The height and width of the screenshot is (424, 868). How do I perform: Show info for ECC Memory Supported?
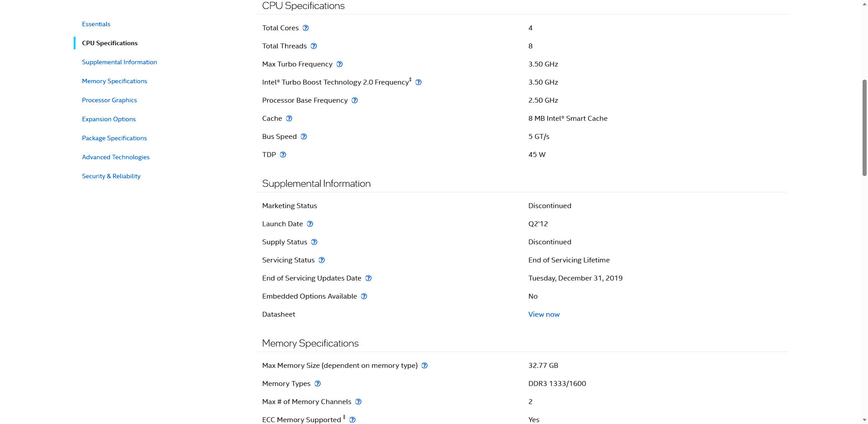(x=353, y=420)
